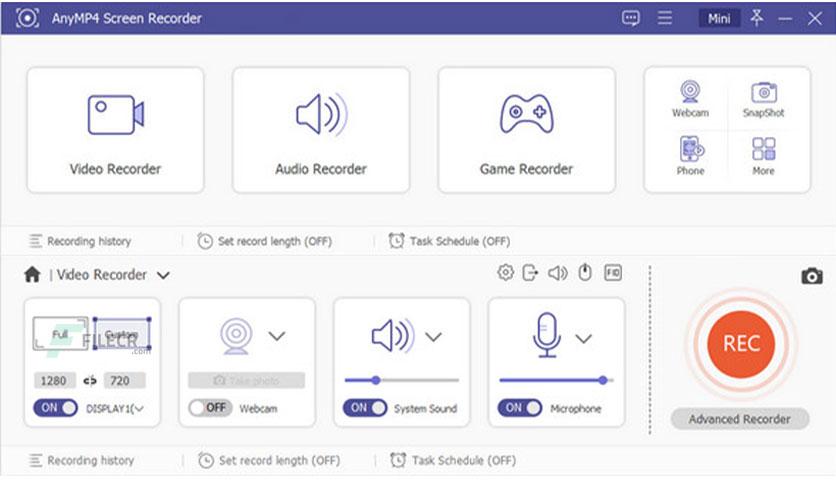Go back with the home icon
Viewport: 836px width, 484px height.
coord(32,275)
